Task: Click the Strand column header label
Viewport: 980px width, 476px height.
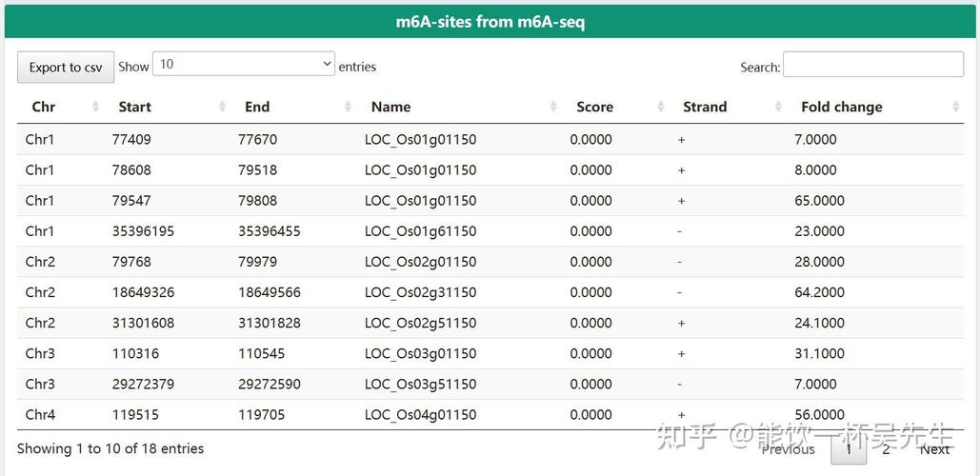Action: (705, 107)
